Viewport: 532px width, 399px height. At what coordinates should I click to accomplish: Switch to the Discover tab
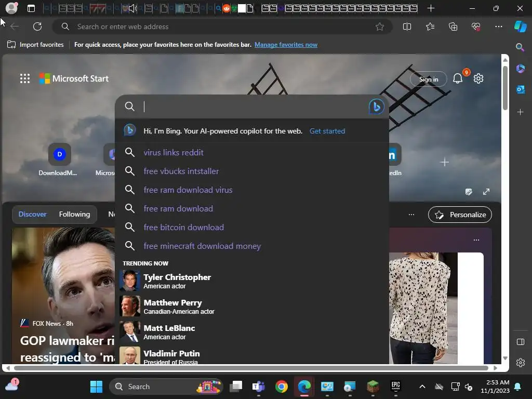32,214
